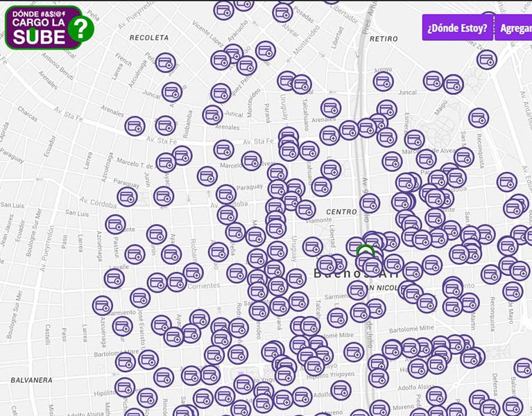The width and height of the screenshot is (532, 416).
Task: Click the Av. Pueyrredón street label at left
Action: point(47,248)
